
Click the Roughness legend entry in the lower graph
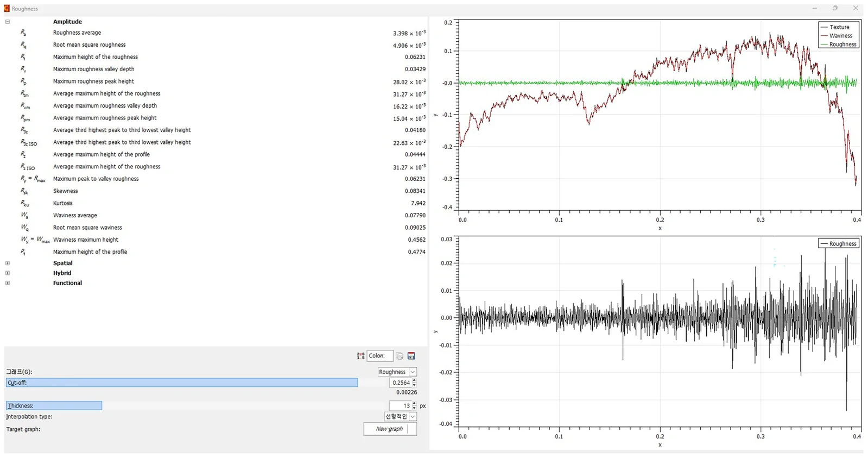(839, 243)
